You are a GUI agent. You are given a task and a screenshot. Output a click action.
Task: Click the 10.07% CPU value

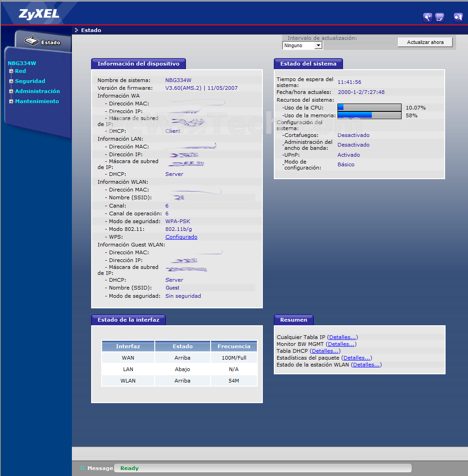416,108
